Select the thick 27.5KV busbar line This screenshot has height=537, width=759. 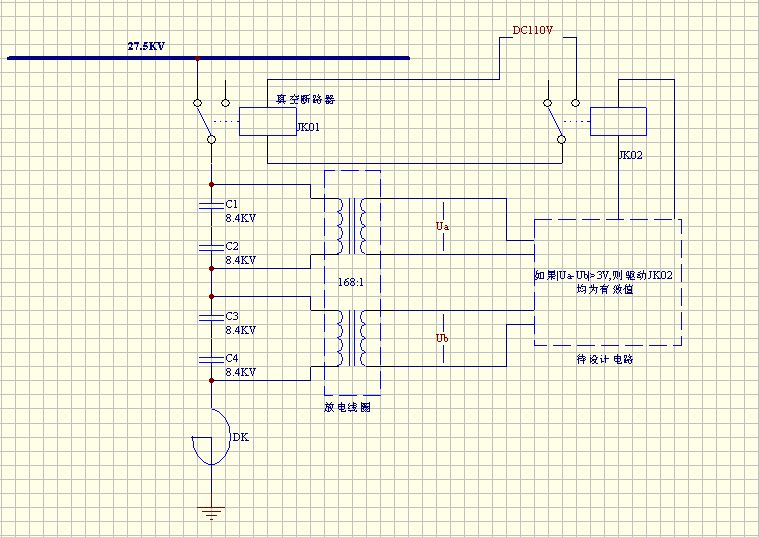coord(209,58)
